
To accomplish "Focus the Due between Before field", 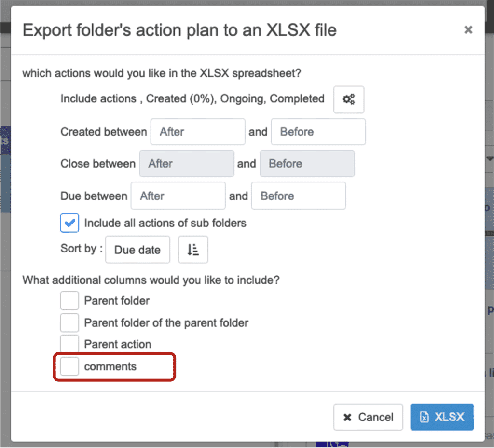I will coord(298,196).
